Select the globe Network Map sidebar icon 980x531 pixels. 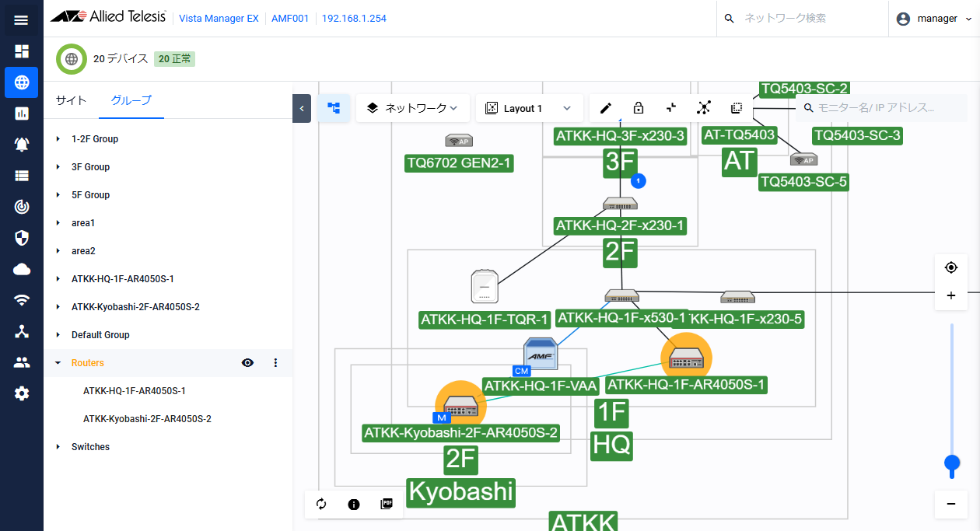21,82
